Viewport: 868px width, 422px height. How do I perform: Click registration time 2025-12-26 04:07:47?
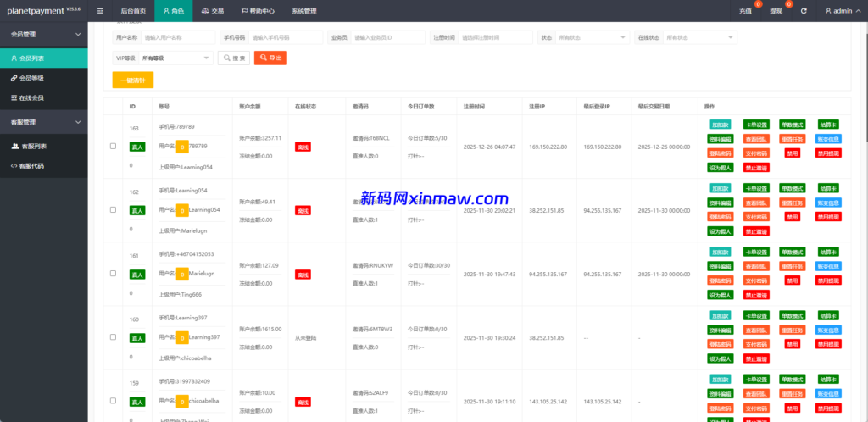tap(489, 147)
